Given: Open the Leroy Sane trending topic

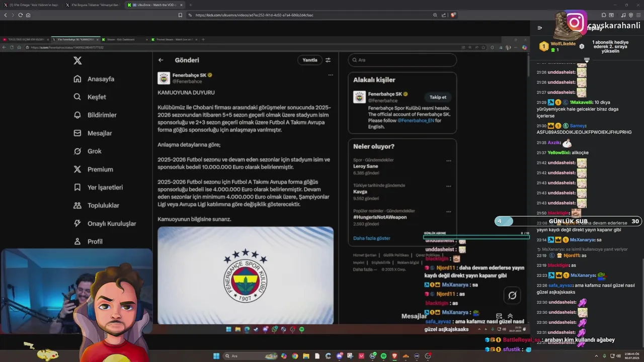Looking at the screenshot, I should pyautogui.click(x=366, y=166).
